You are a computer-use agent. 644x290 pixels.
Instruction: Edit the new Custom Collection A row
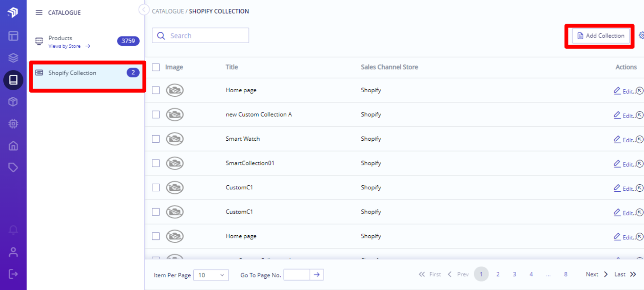pos(623,115)
